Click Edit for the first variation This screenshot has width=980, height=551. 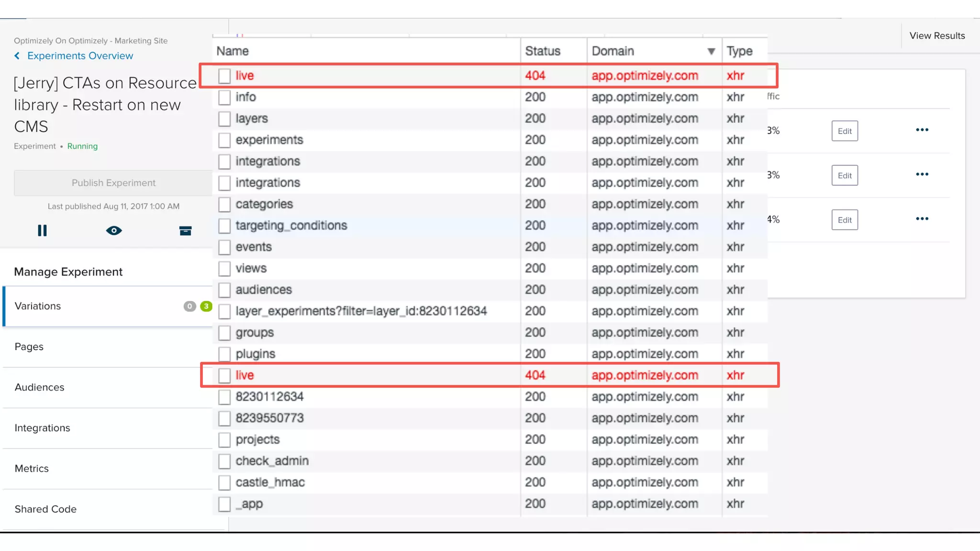(844, 131)
